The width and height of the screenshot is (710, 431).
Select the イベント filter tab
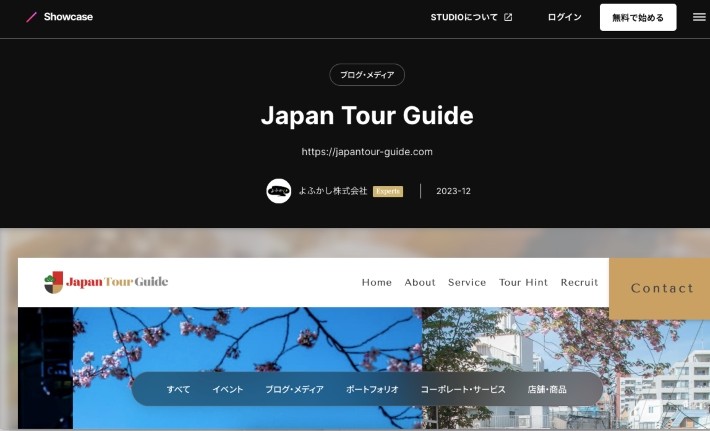[228, 389]
